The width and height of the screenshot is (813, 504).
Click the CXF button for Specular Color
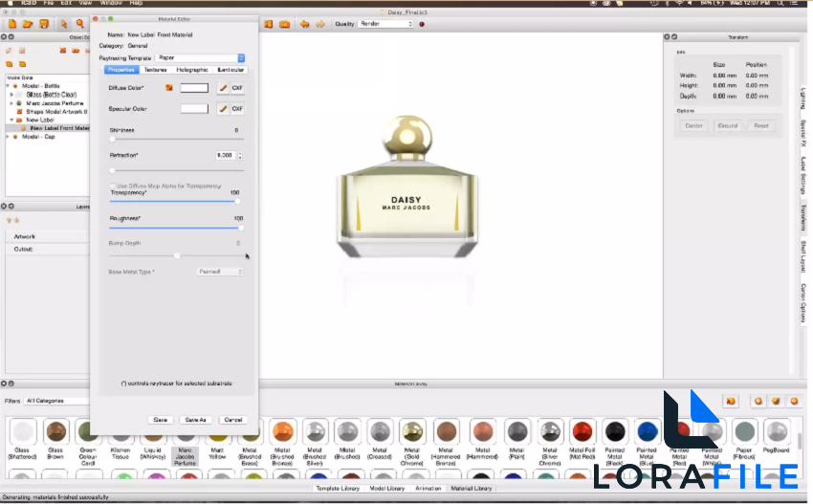[x=237, y=109]
